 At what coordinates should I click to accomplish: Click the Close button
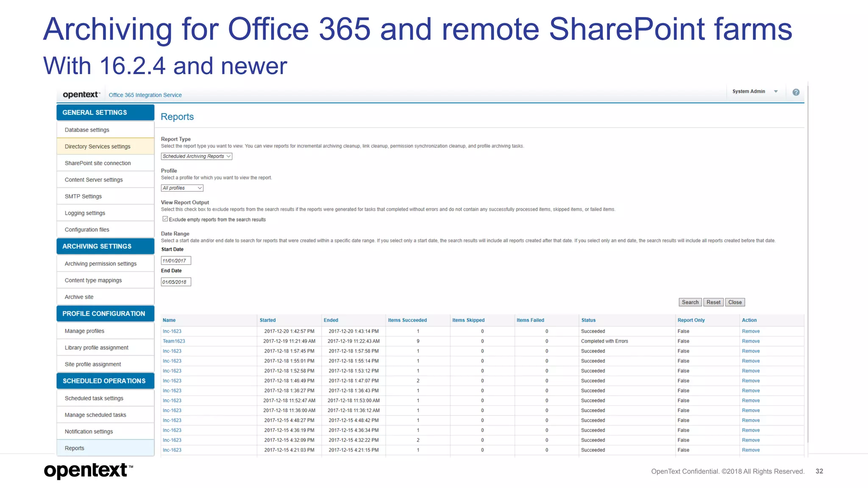tap(735, 302)
